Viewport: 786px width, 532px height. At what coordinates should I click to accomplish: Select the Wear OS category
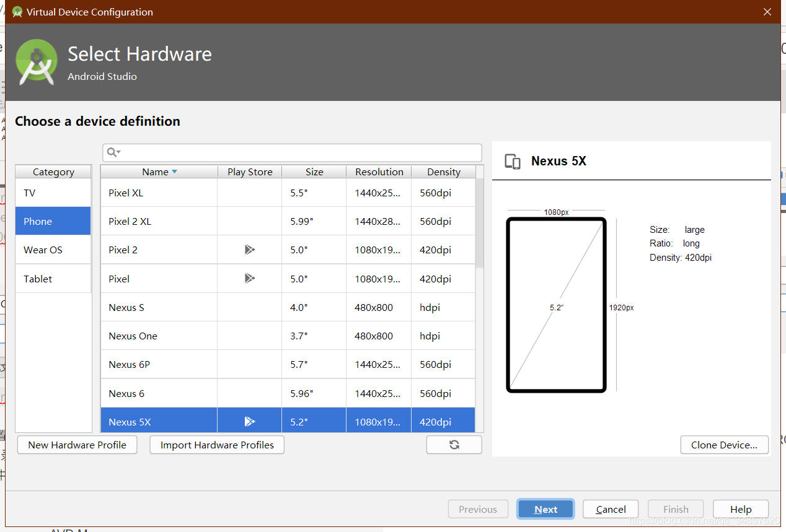coord(53,250)
